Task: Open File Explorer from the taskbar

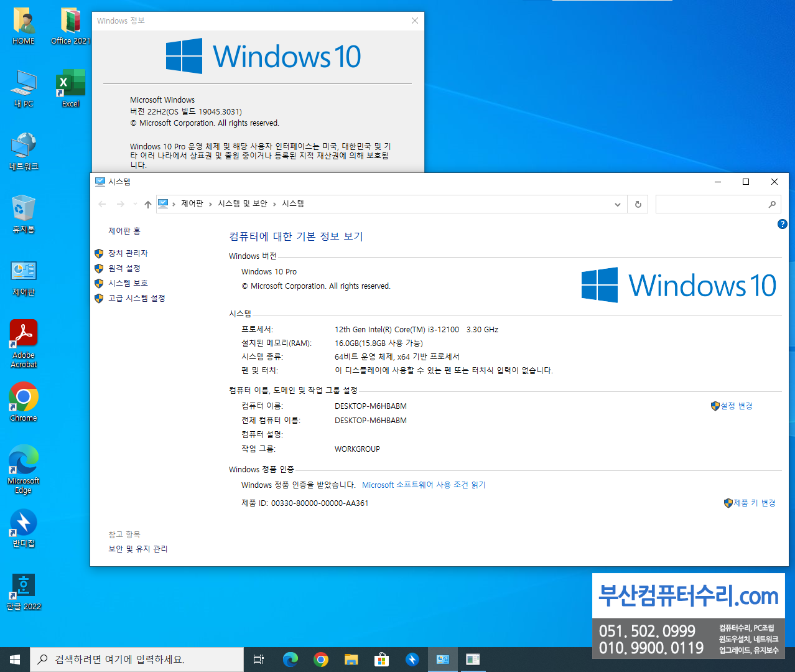Action: pyautogui.click(x=351, y=660)
